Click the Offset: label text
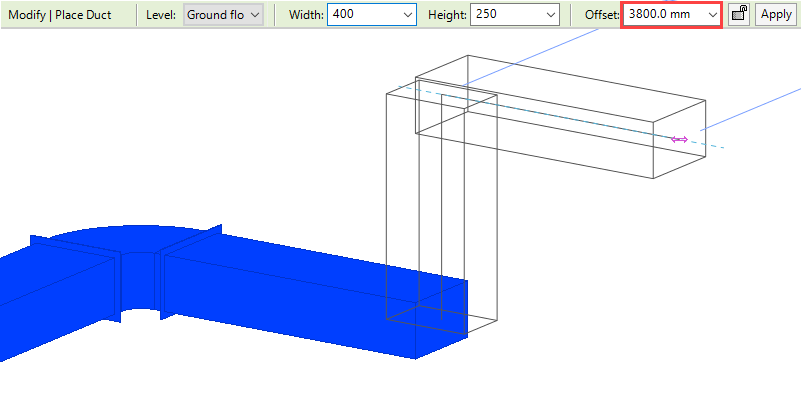Image resolution: width=801 pixels, height=415 pixels. click(x=602, y=15)
